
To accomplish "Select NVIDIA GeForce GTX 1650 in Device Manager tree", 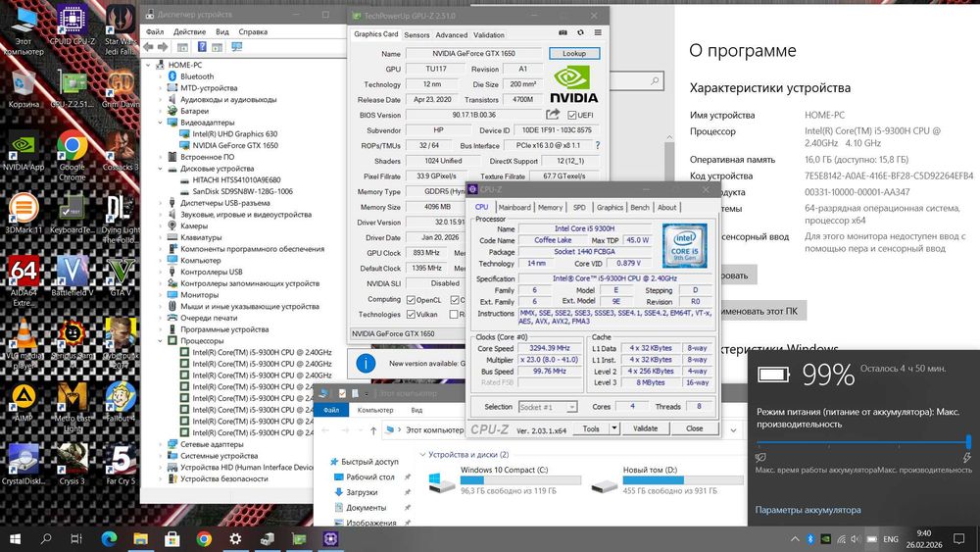I will (x=235, y=145).
